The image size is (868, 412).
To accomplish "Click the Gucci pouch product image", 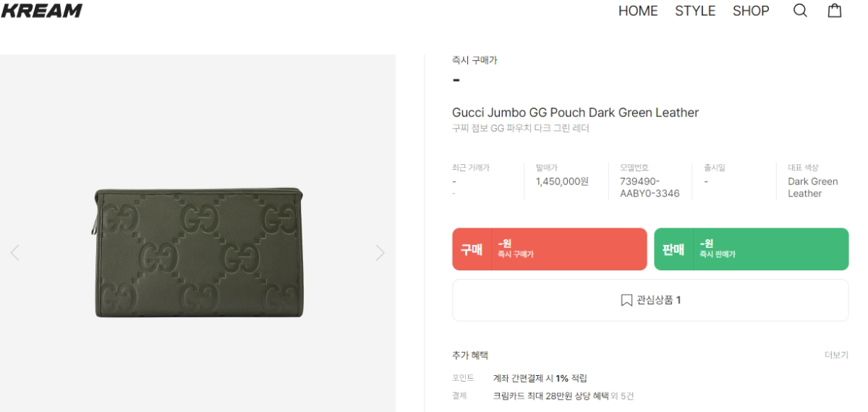I will point(199,253).
